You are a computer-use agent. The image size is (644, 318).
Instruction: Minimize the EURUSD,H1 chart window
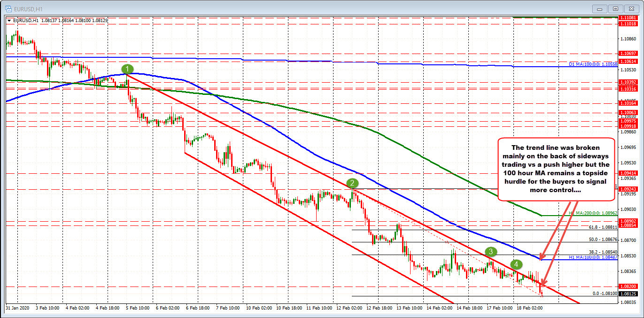(598, 8)
